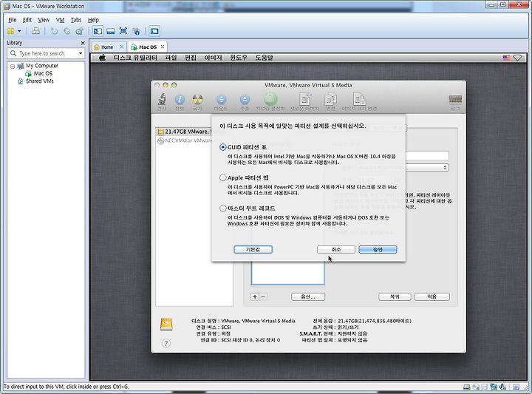Image resolution: width=532 pixels, height=394 pixels.
Task: Open the 디스크 유틸리티 menu
Action: [135, 58]
